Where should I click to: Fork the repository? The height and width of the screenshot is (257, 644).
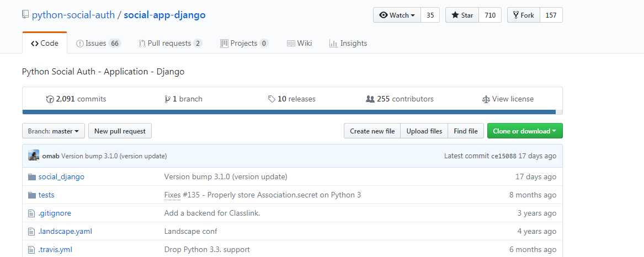click(x=523, y=15)
